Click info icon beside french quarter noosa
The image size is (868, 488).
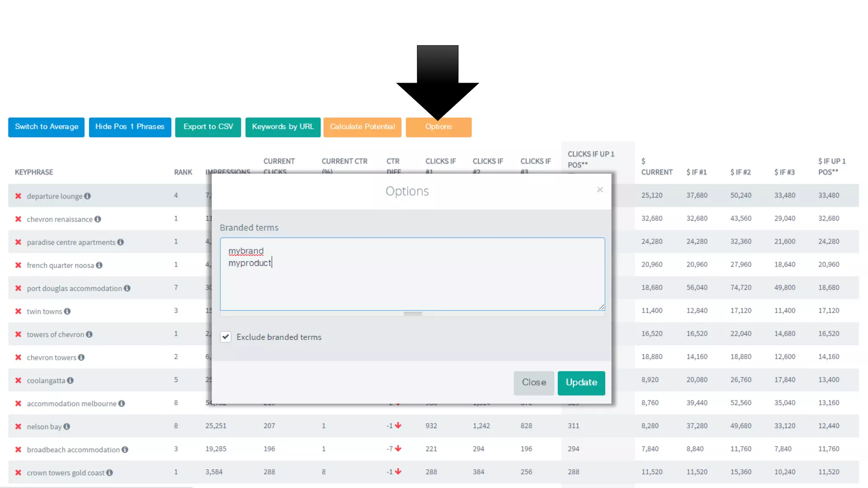click(99, 265)
